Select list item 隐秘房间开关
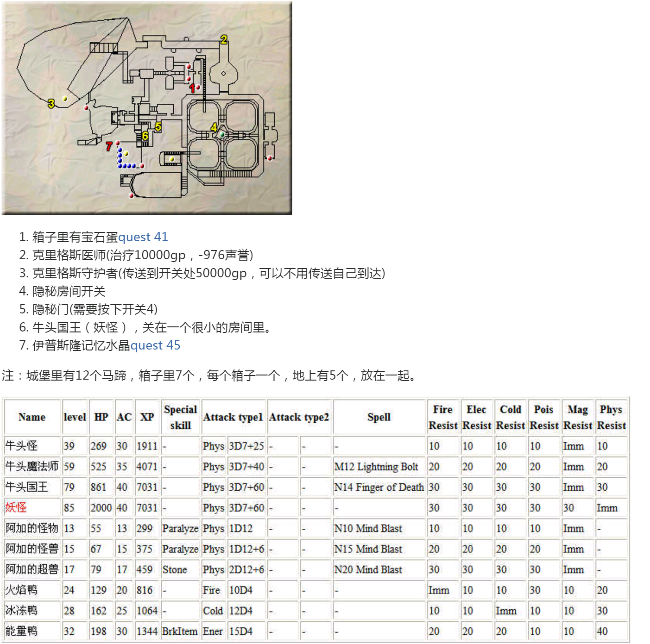This screenshot has width=650, height=644. tap(69, 291)
